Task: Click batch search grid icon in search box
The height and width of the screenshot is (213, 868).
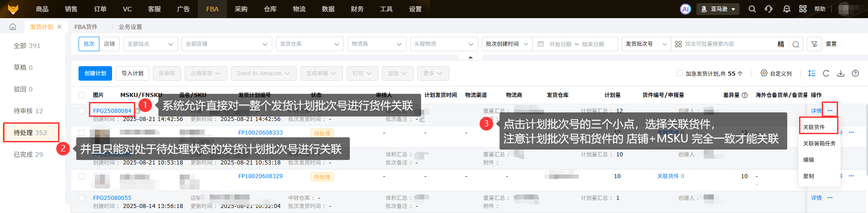Action: point(678,44)
